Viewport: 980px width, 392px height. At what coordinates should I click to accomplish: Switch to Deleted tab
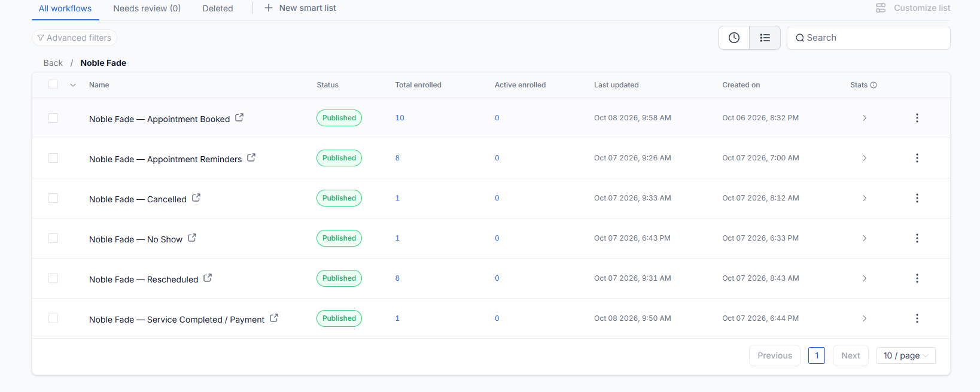click(218, 8)
